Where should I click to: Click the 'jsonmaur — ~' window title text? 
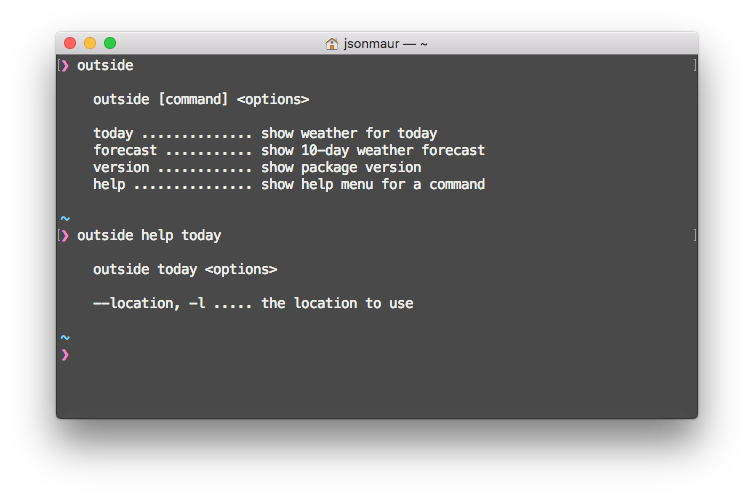pyautogui.click(x=385, y=44)
